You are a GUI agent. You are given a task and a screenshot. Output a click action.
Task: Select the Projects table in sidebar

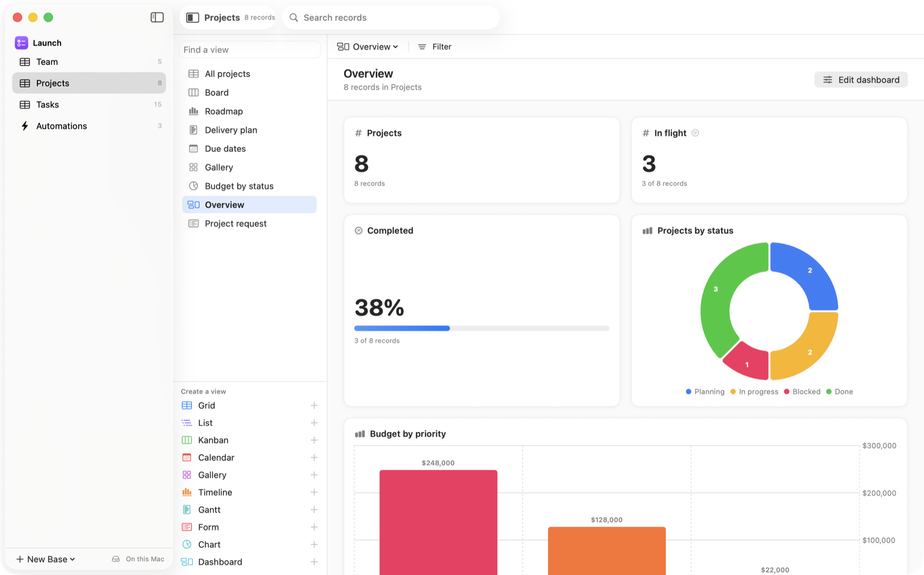point(89,83)
